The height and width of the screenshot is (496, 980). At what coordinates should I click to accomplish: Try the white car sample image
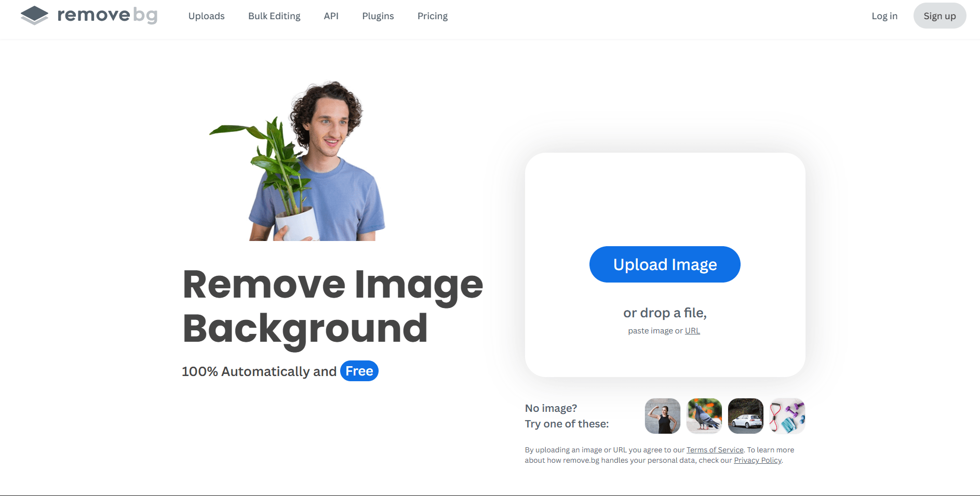(x=746, y=416)
